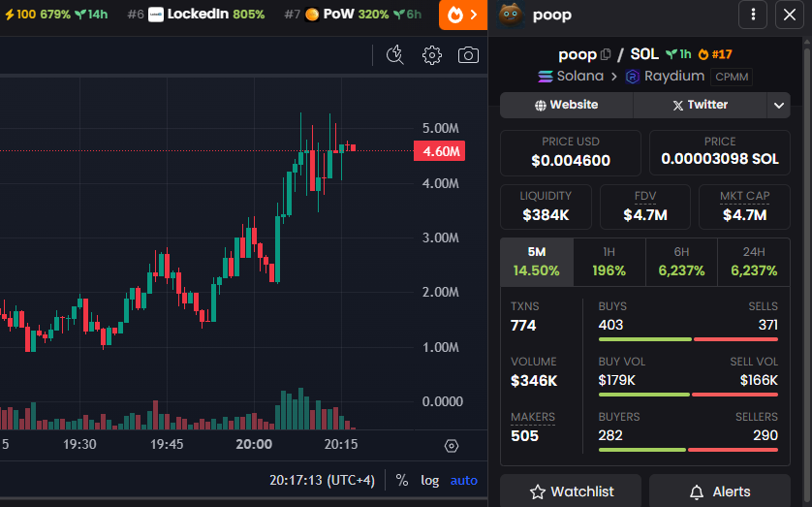Click the buyers versus sellers ratio bar
The width and height of the screenshot is (812, 507).
click(x=688, y=450)
